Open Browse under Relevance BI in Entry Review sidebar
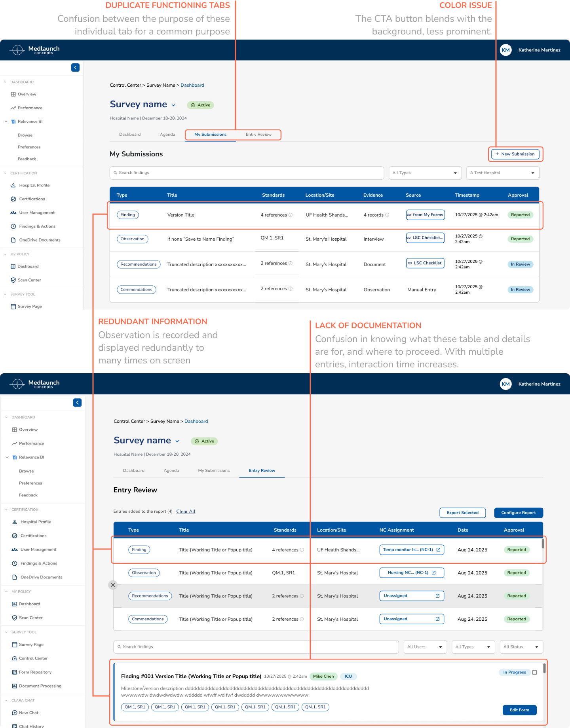 pyautogui.click(x=27, y=471)
